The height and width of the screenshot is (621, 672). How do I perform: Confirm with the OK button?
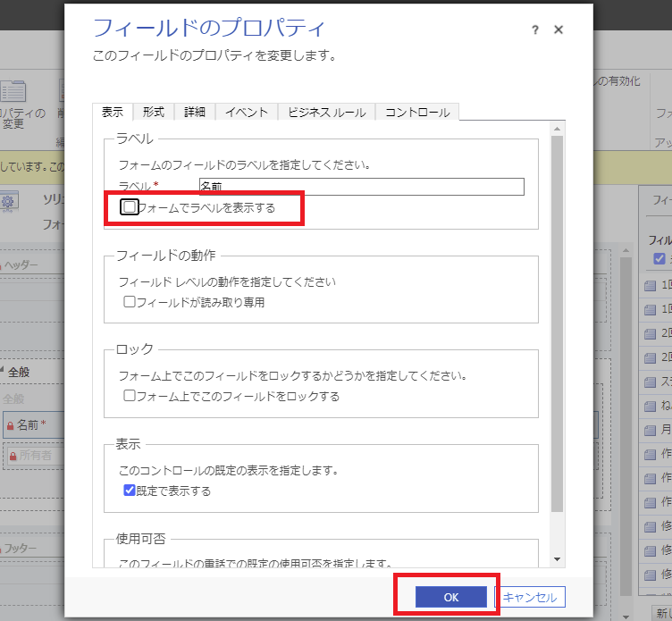point(451,597)
